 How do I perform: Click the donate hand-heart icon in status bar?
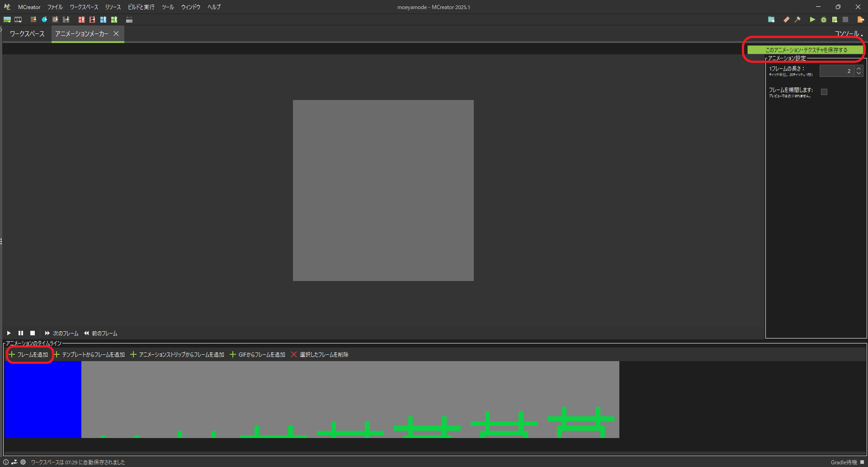(x=14, y=462)
